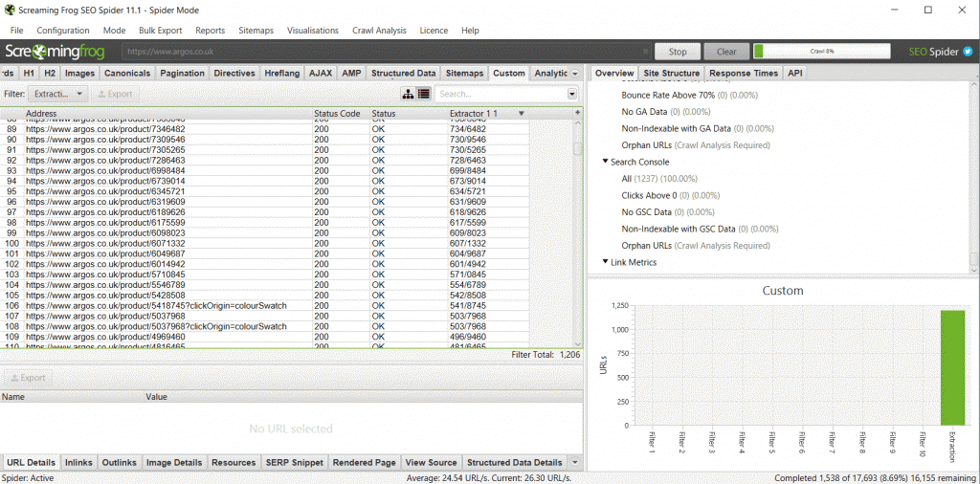Click the crawl progress bar
Image resolution: width=980 pixels, height=484 pixels.
pos(822,52)
